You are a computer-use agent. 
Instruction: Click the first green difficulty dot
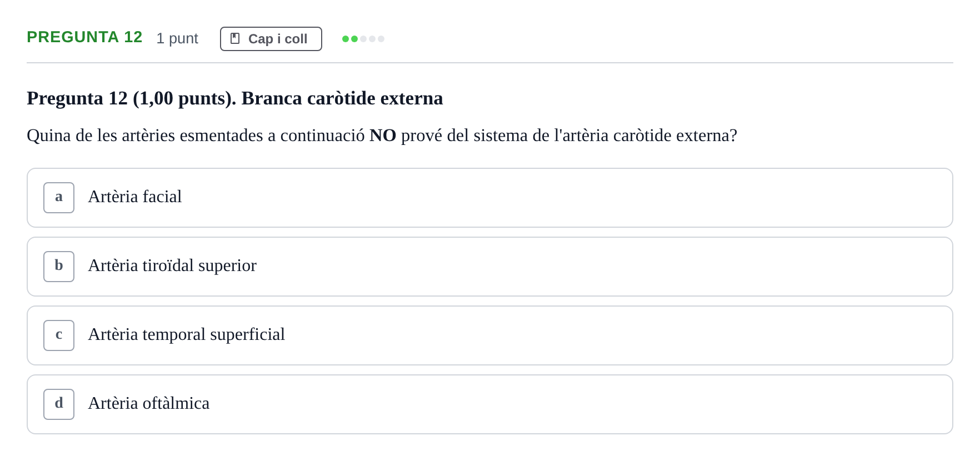[346, 39]
